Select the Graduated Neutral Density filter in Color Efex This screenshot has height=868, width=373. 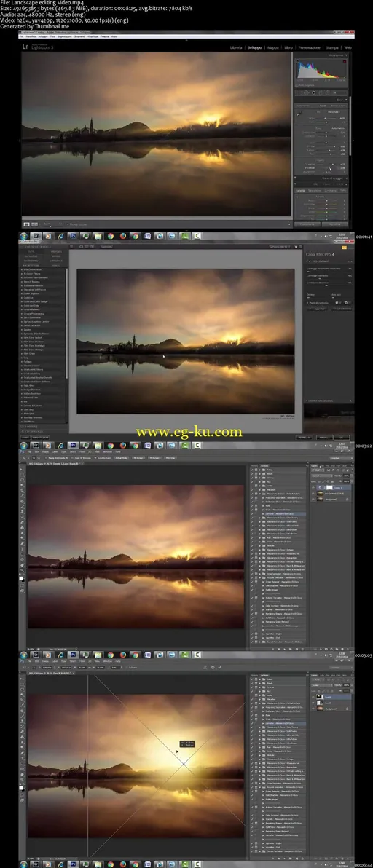click(x=38, y=377)
